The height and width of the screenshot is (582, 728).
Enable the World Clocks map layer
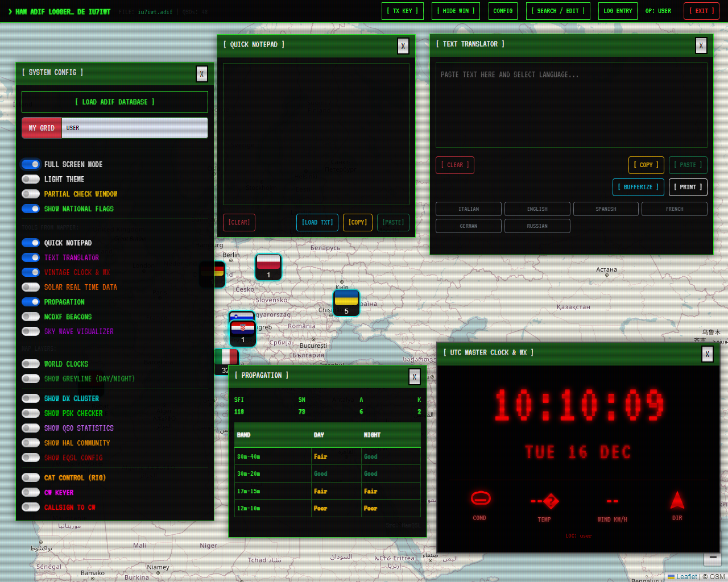click(31, 364)
